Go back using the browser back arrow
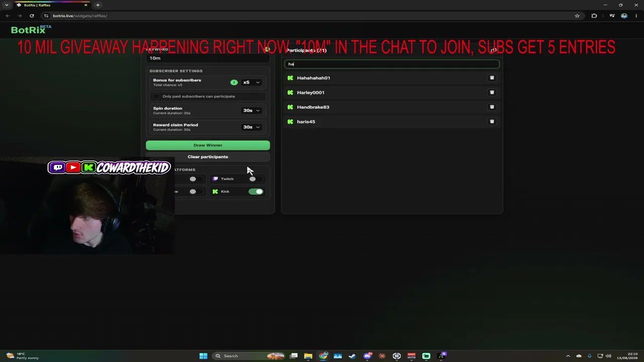The image size is (644, 362). (x=8, y=16)
